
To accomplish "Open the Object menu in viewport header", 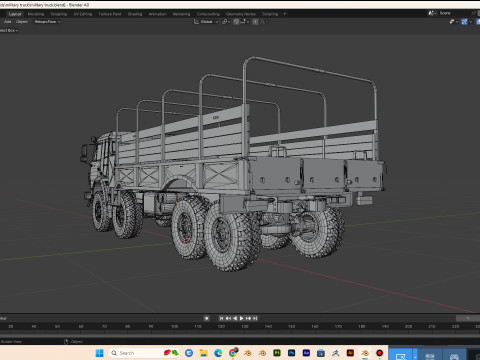I will (x=22, y=22).
